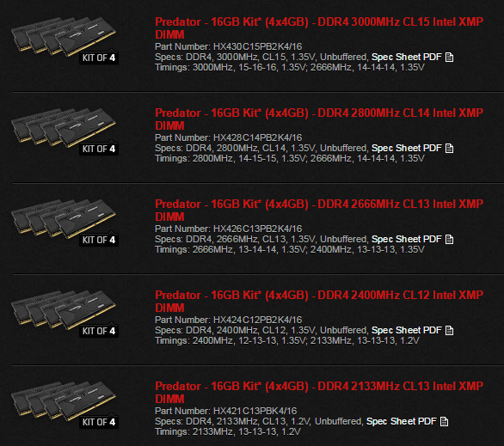Open Spec Sheet PDF for HX426C13PB2K4/16
This screenshot has width=504, height=446.
pos(406,240)
